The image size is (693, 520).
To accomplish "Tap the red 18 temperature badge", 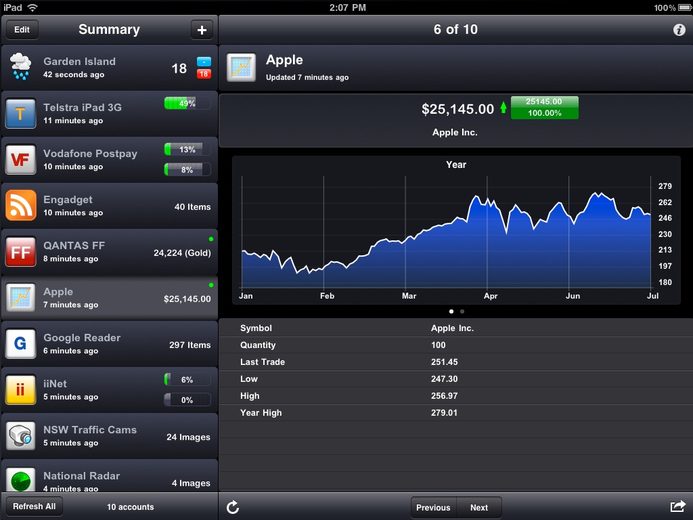I will coord(204,74).
